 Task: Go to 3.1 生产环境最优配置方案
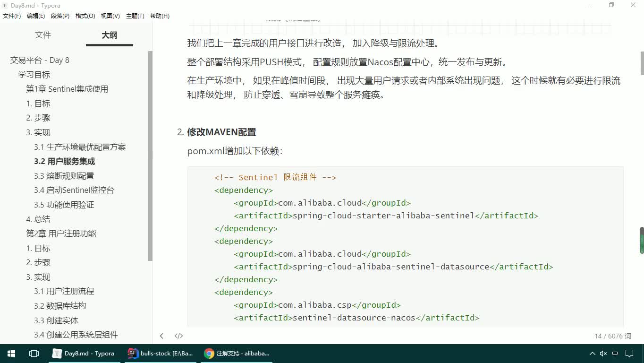pos(80,147)
